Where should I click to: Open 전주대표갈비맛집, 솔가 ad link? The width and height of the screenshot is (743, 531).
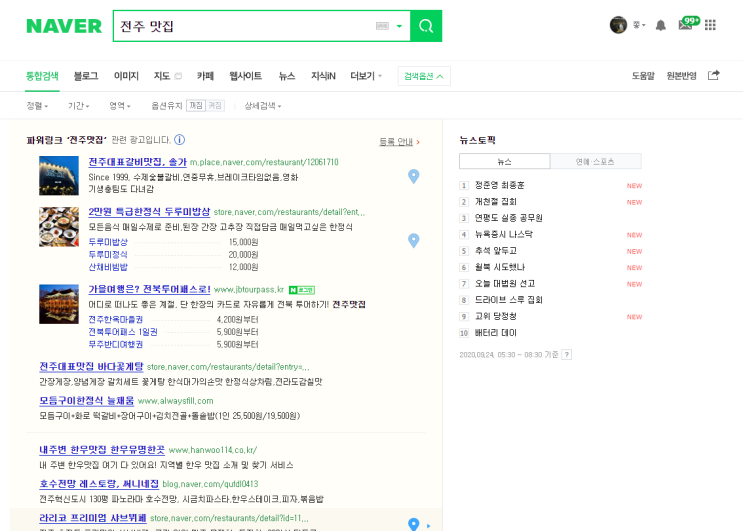pos(137,162)
